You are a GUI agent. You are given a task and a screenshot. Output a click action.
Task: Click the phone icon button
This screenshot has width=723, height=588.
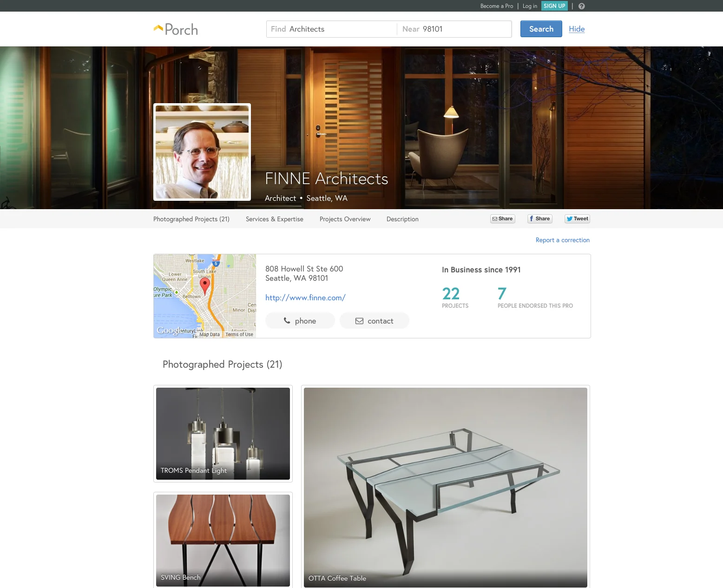(x=300, y=321)
